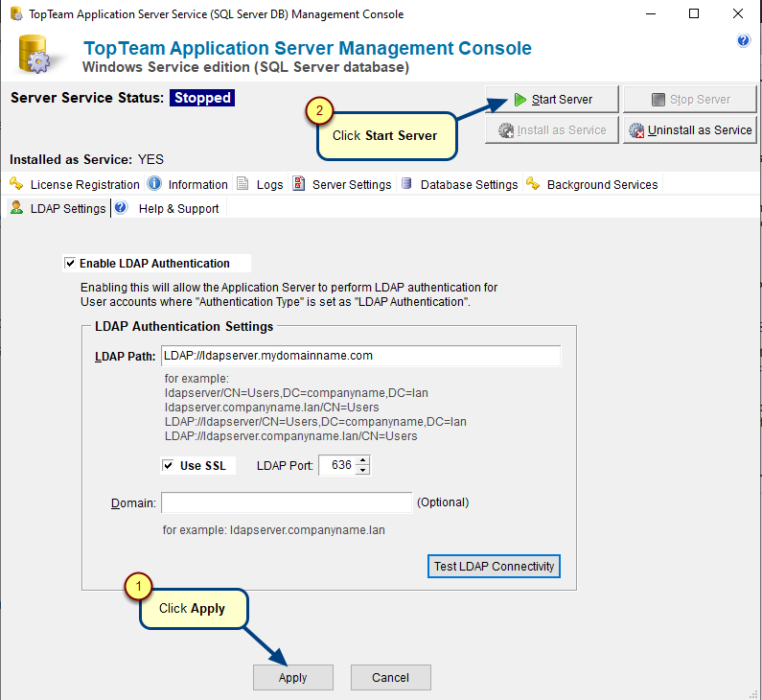
Task: Click the 'Installed as Service: YES' text
Action: click(x=86, y=159)
